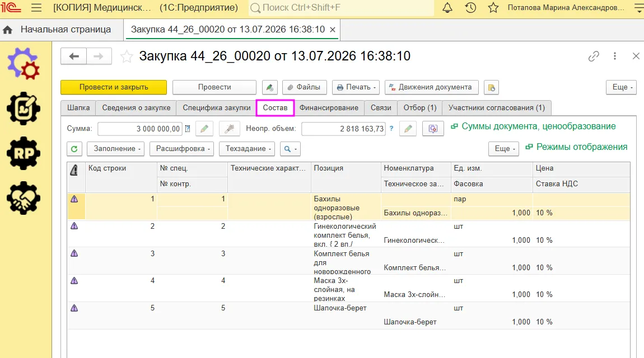
Task: Go back with left arrow button
Action: point(74,56)
